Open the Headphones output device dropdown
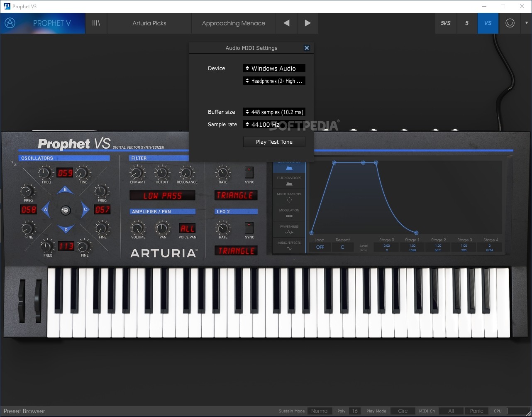The image size is (532, 417). (274, 81)
